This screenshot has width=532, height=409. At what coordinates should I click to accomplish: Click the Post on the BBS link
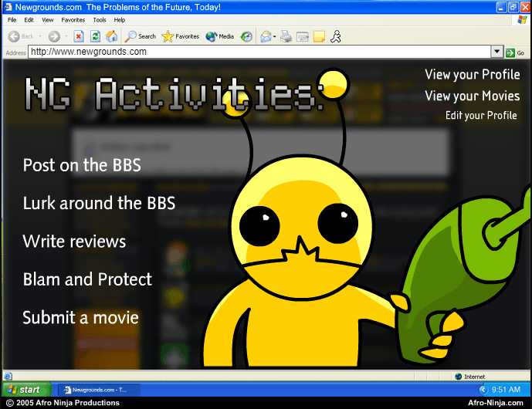pos(82,165)
